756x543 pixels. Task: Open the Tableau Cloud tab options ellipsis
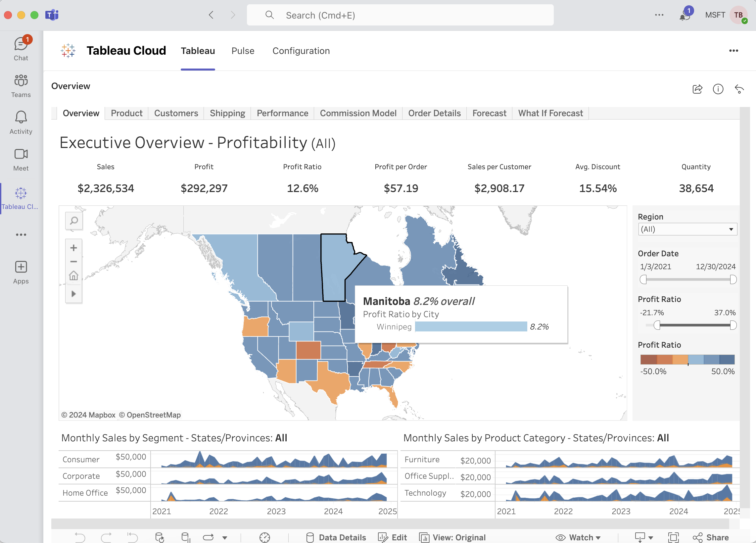[733, 51]
